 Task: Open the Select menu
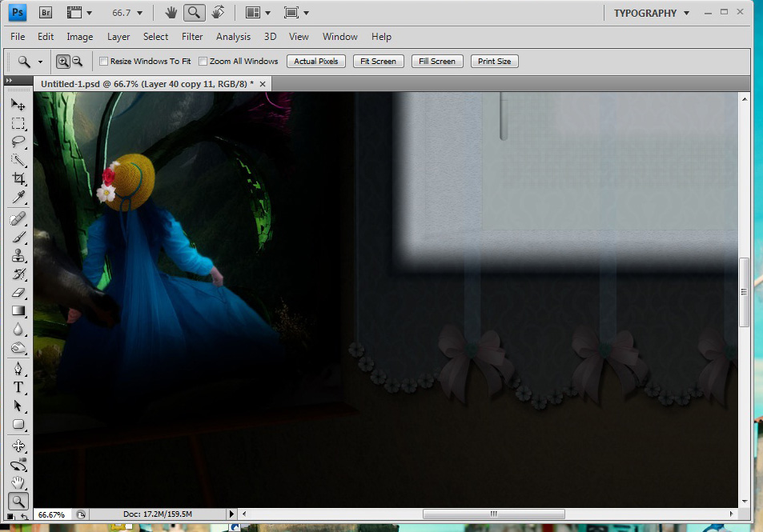(x=155, y=37)
